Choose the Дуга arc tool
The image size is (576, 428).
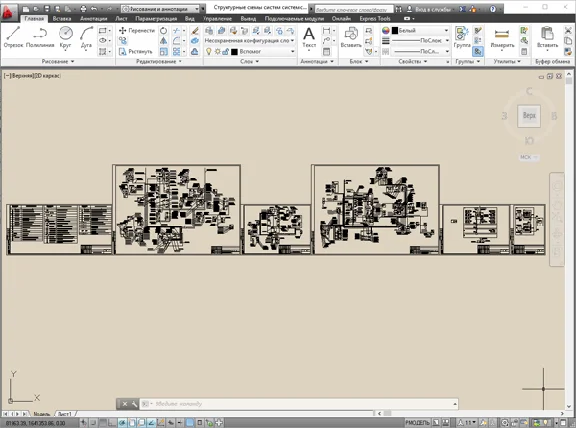tap(86, 37)
